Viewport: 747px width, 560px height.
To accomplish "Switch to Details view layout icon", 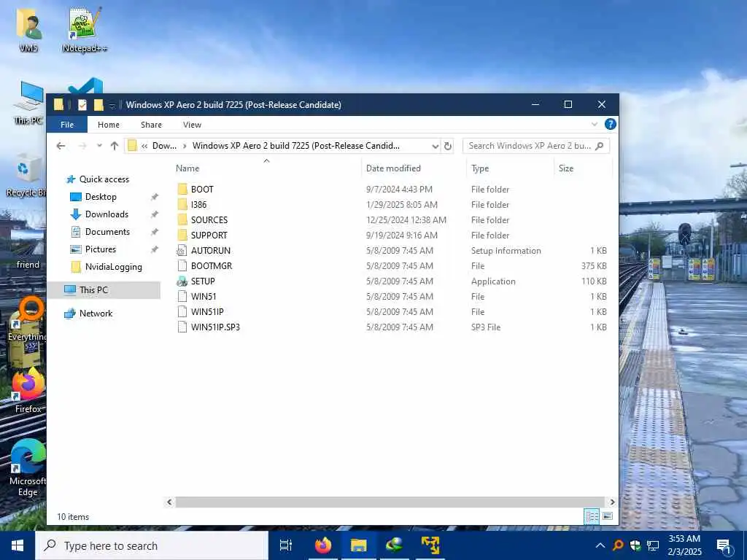I will (x=592, y=516).
